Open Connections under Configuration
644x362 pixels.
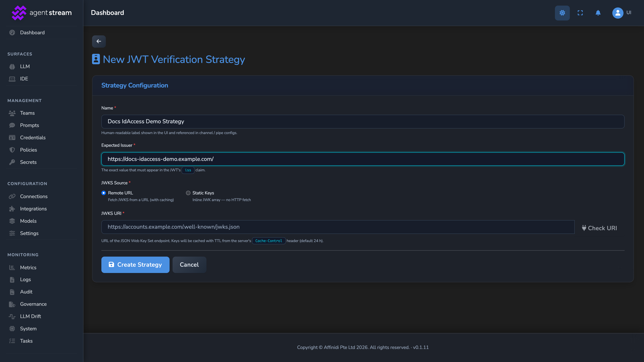pyautogui.click(x=42, y=196)
